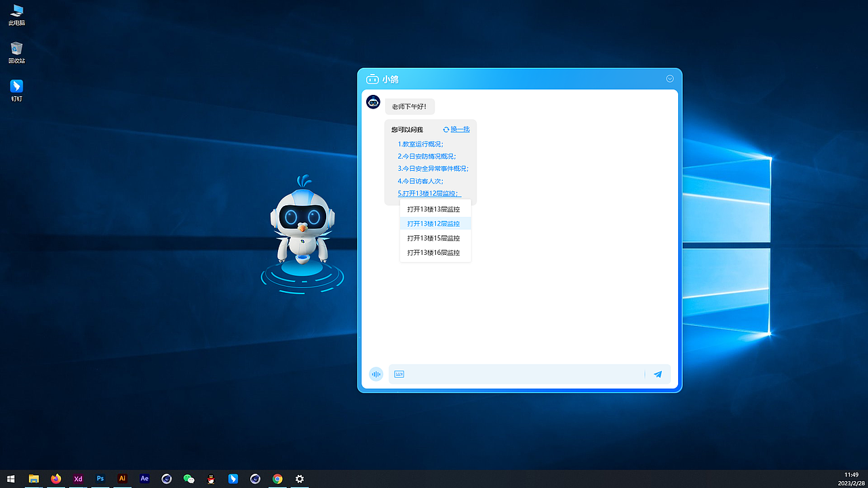Screen dimensions: 868x488
Task: Switch to Chrome in the taskbar
Action: [x=277, y=479]
